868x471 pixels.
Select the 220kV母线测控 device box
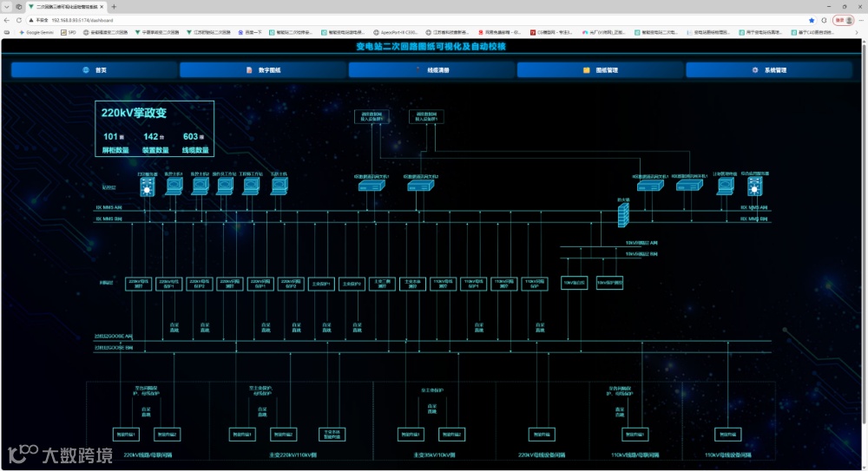(x=138, y=284)
